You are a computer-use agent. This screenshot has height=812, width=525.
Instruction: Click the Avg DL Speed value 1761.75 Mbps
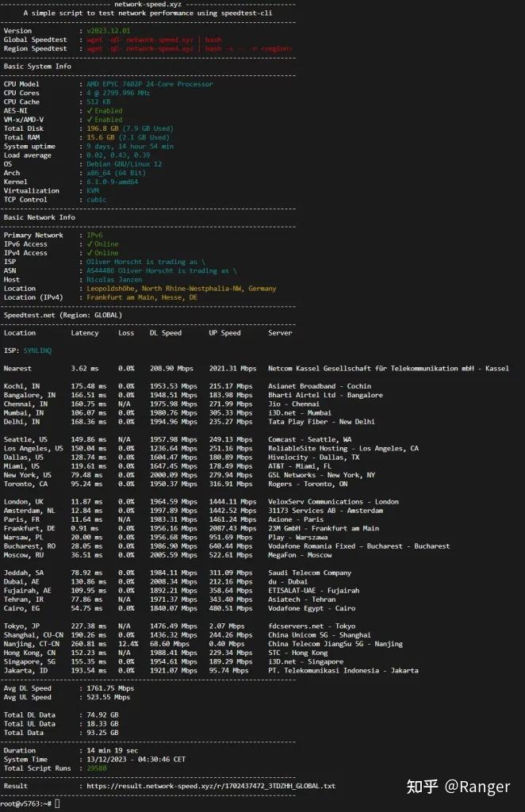(x=109, y=688)
